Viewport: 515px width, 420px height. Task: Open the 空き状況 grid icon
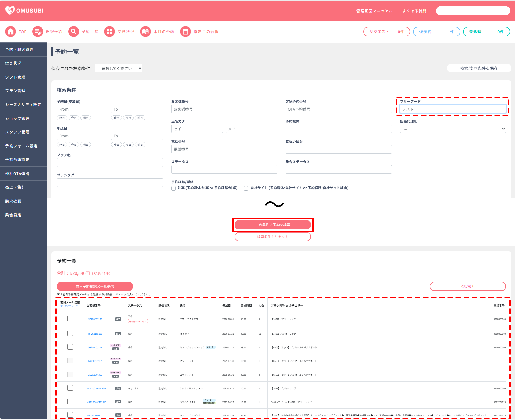110,32
